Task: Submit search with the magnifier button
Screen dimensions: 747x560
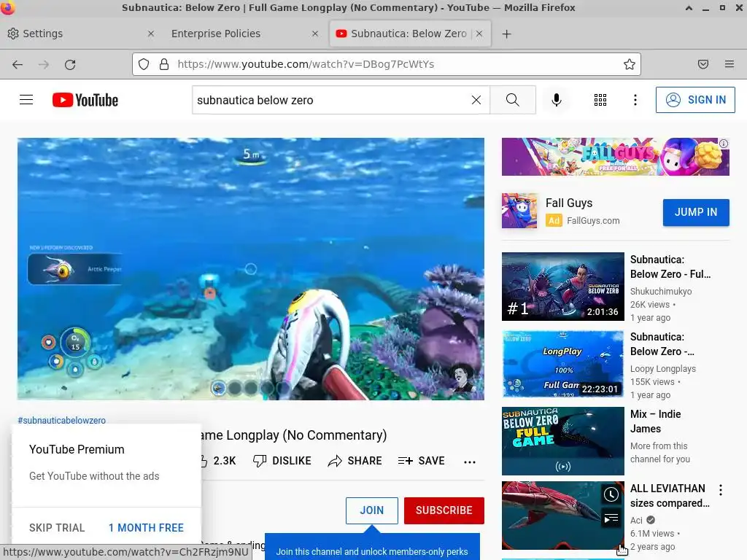Action: [513, 100]
